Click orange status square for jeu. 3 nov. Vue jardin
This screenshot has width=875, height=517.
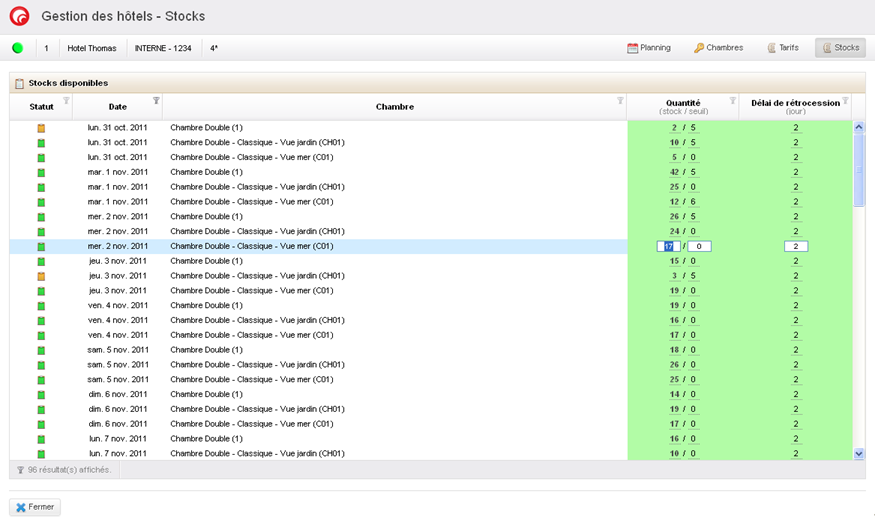(x=41, y=276)
